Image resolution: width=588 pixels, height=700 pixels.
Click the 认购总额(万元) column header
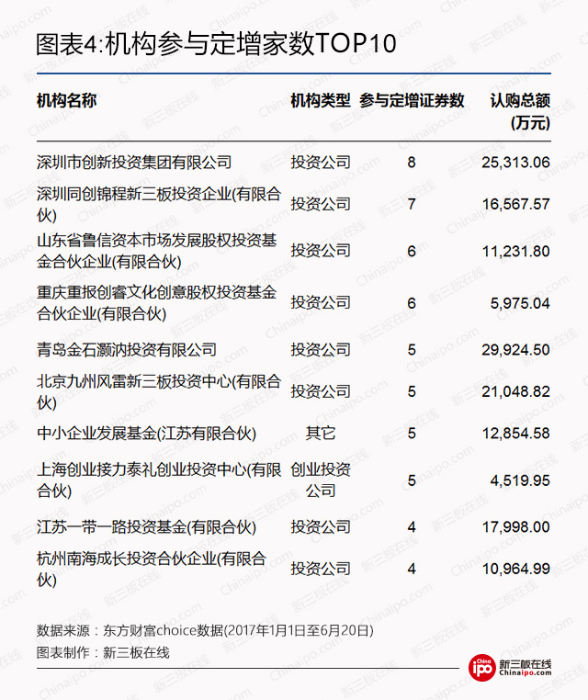click(x=520, y=111)
